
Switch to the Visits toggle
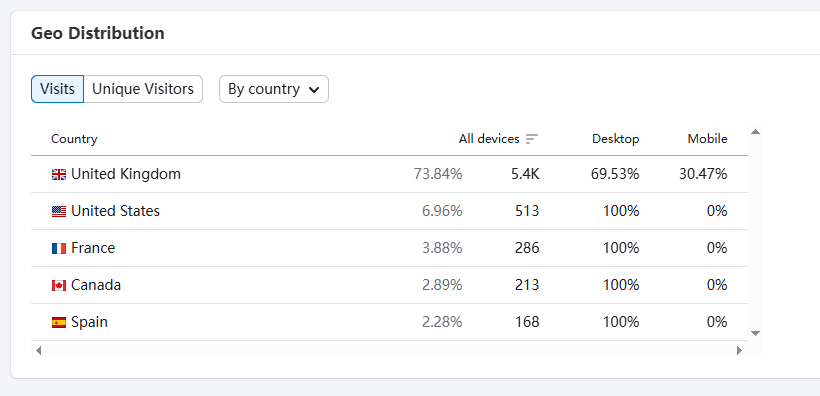[58, 89]
